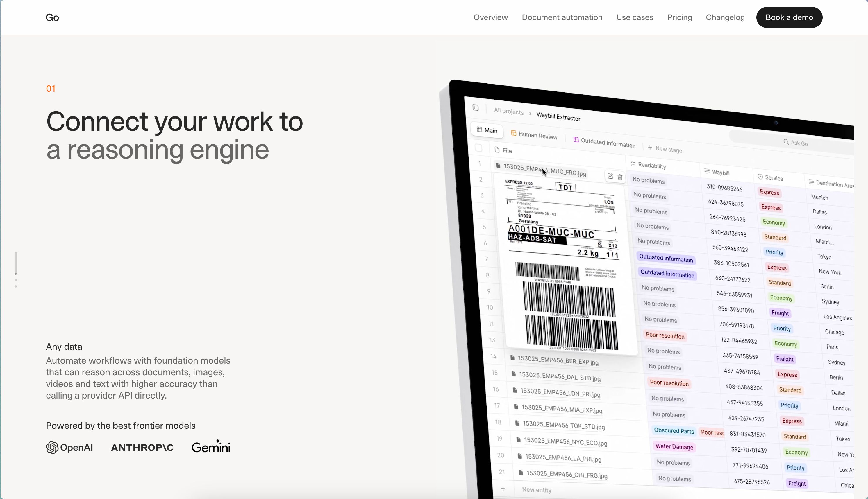Open the Pricing page

[679, 17]
